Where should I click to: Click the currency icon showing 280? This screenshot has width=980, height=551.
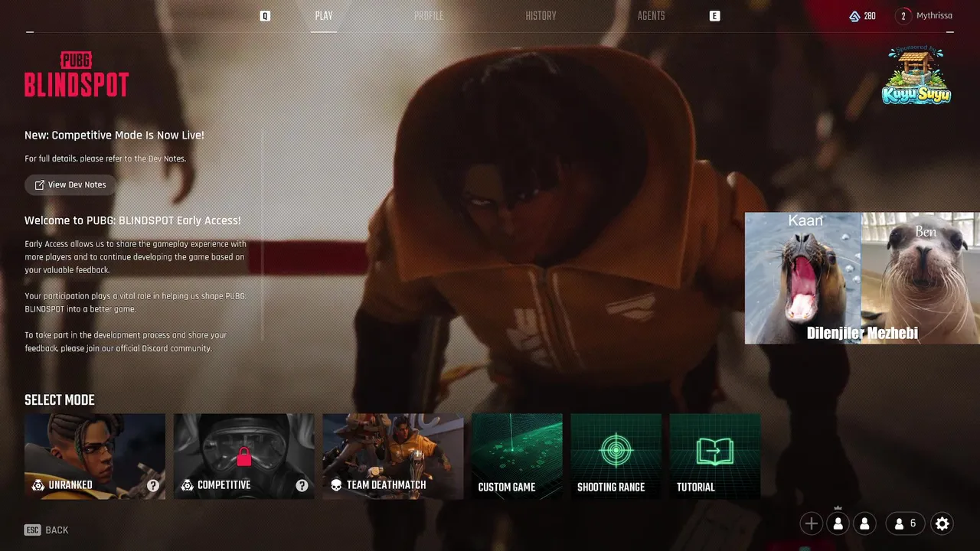[x=855, y=16]
